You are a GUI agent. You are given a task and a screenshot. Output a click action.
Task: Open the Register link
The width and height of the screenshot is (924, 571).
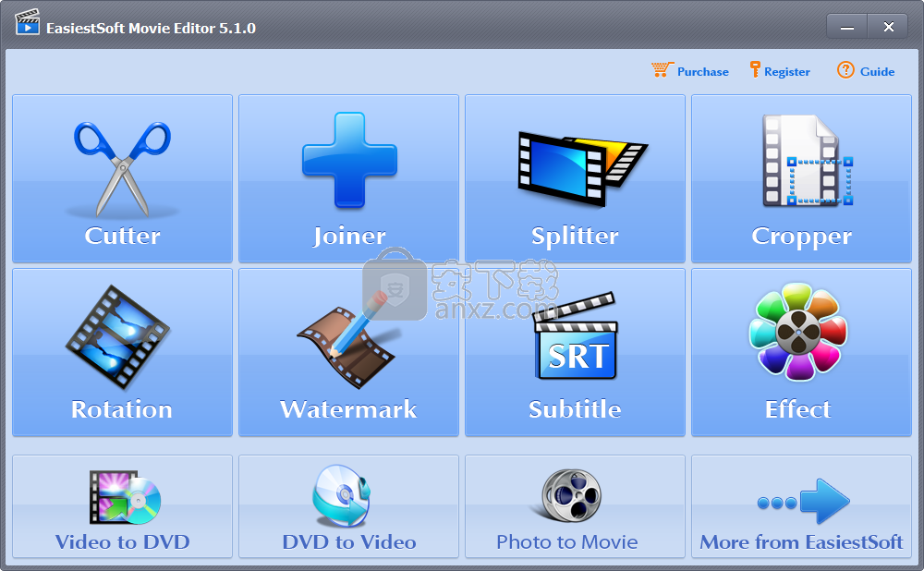pos(786,72)
